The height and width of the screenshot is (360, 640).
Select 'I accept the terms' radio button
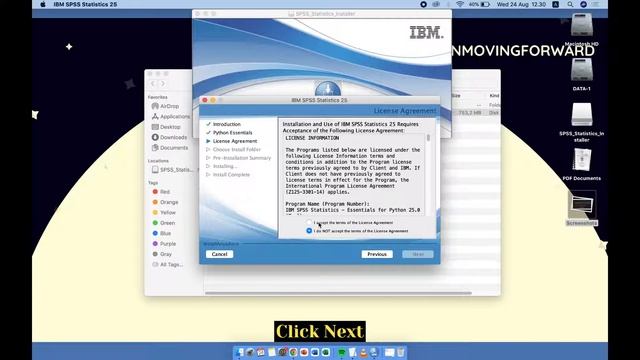[309, 222]
